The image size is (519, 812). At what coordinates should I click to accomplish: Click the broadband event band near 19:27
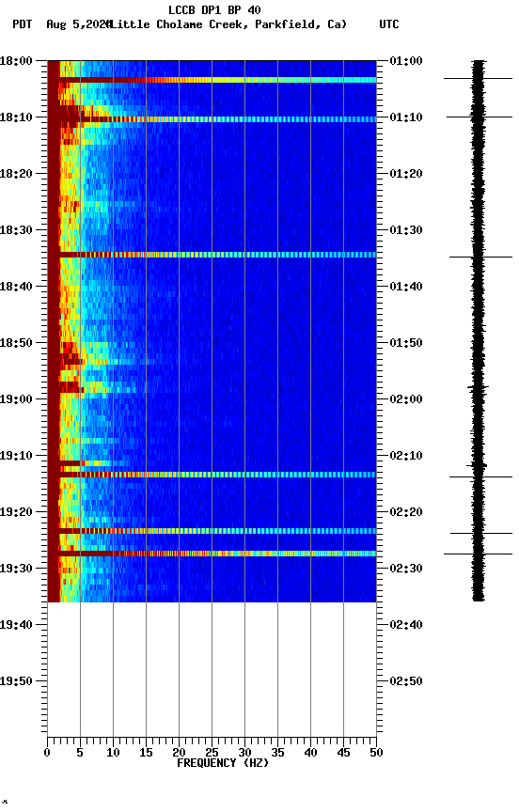click(x=212, y=554)
